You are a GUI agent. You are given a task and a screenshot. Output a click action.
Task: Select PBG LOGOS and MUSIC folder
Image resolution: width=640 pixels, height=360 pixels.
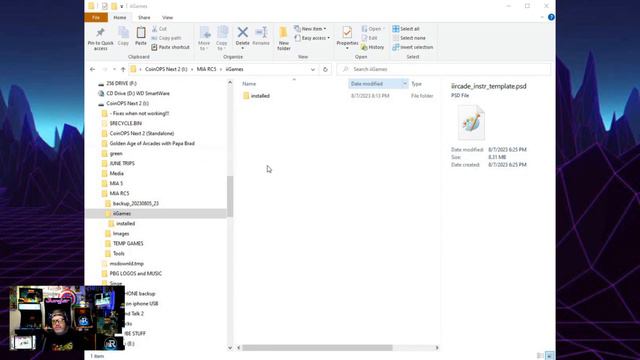point(136,273)
